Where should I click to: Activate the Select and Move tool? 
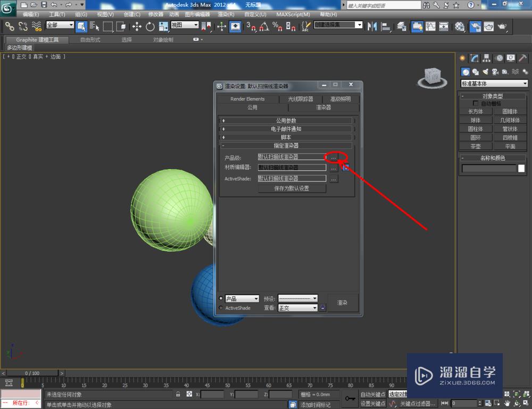(137, 26)
